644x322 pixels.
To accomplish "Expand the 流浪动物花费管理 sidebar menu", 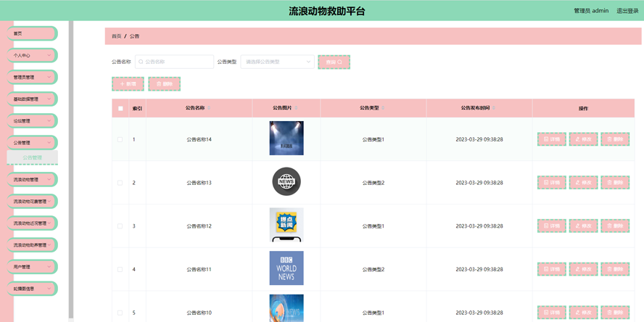I will [33, 202].
